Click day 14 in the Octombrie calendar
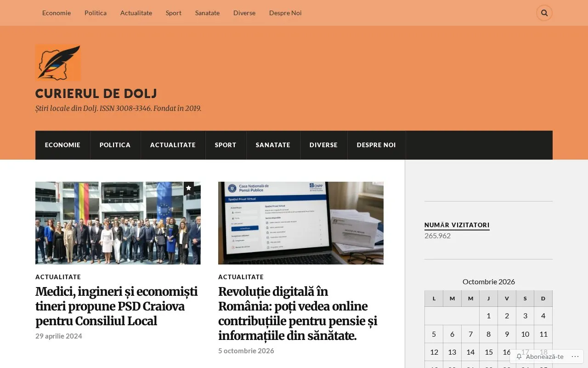Screen dimensions: 588x368 coord(470,352)
